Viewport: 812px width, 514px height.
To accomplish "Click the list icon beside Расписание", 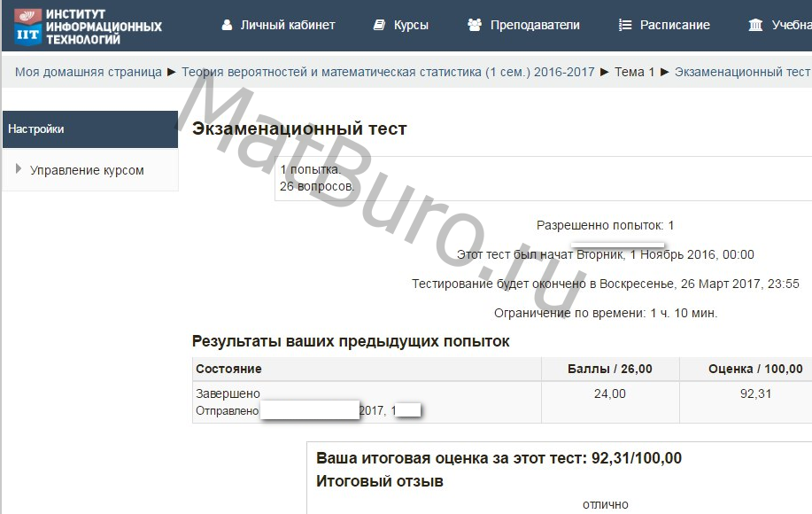I will pyautogui.click(x=625, y=25).
